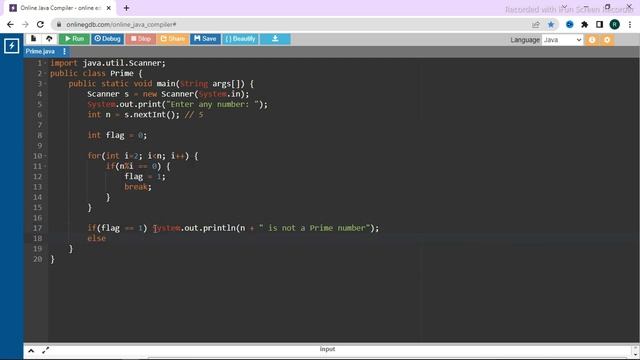Click the vertical scrollbar of the input panel
The width and height of the screenshot is (640, 360).
[636, 352]
